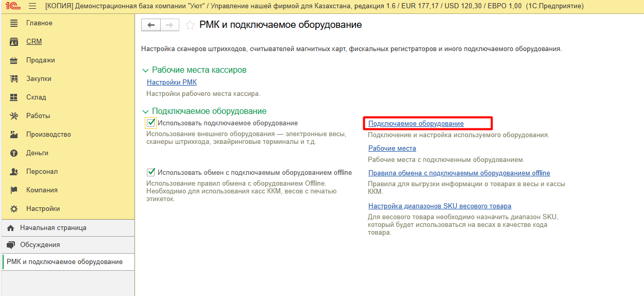Toggle обмен с подключаемым оборудованием offline checkbox
The height and width of the screenshot is (296, 644).
pos(151,172)
